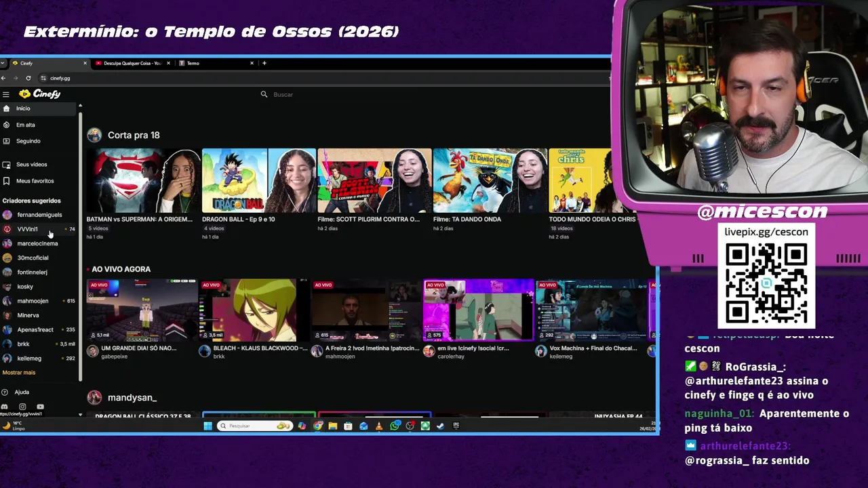Open the Windows Start menu

[208, 426]
